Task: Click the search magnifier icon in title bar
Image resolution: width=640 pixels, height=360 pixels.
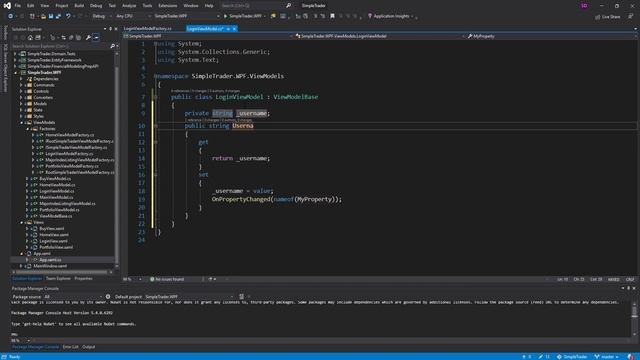Action: click(289, 6)
